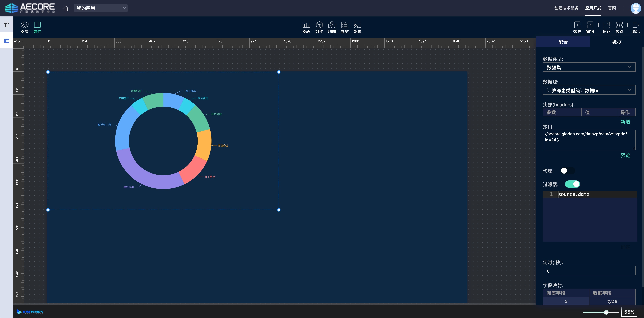
Task: Click the home icon beside logo
Action: (x=66, y=8)
